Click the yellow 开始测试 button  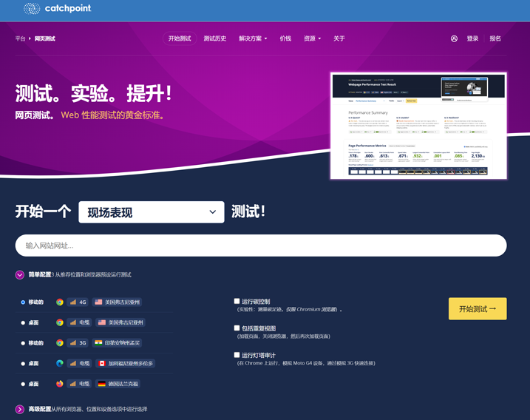tap(478, 309)
